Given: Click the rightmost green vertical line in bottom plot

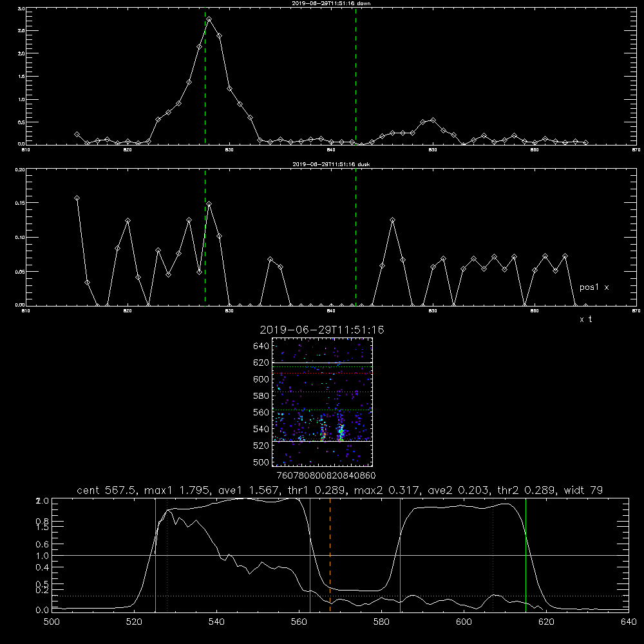Looking at the screenshot, I should [526, 555].
